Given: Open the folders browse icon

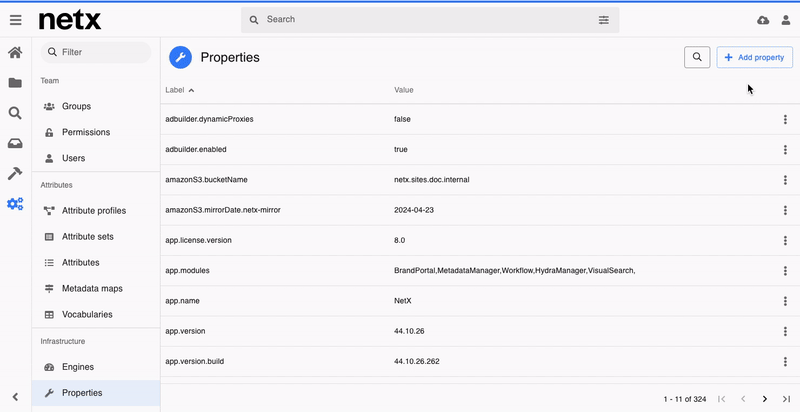Looking at the screenshot, I should point(15,83).
